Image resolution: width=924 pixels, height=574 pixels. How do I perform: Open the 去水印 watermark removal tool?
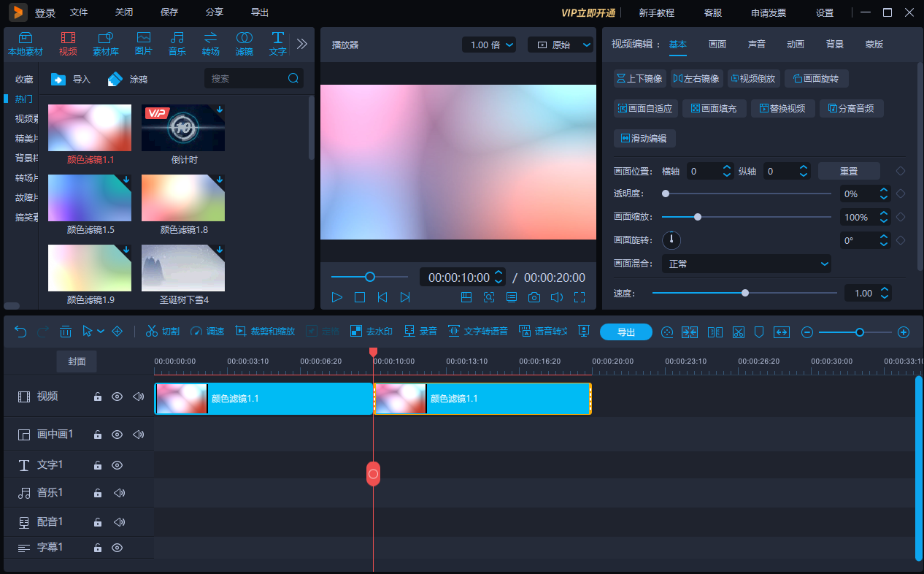371,331
